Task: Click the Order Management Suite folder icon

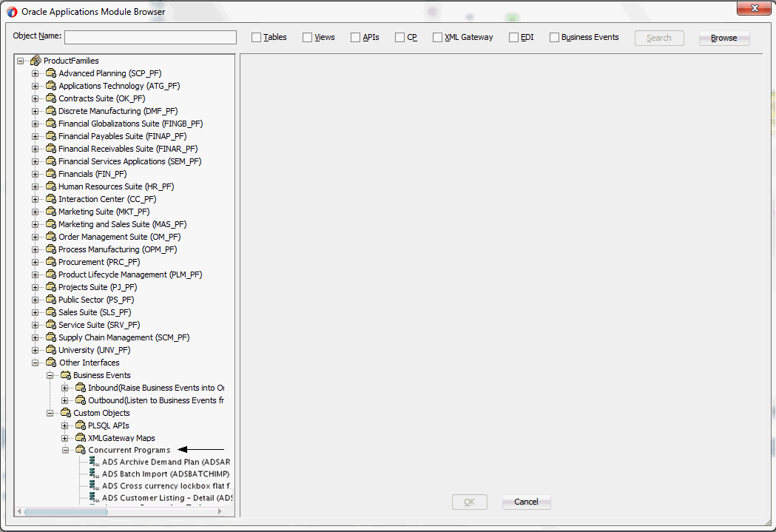Action: pos(51,237)
